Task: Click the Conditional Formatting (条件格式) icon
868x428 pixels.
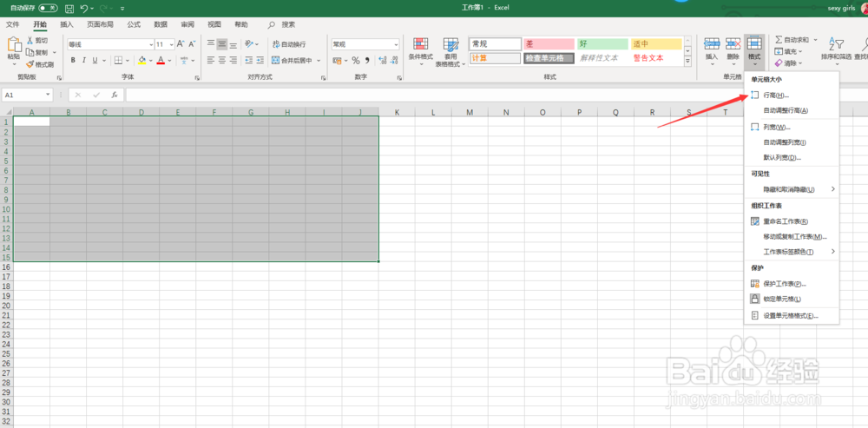Action: [421, 44]
